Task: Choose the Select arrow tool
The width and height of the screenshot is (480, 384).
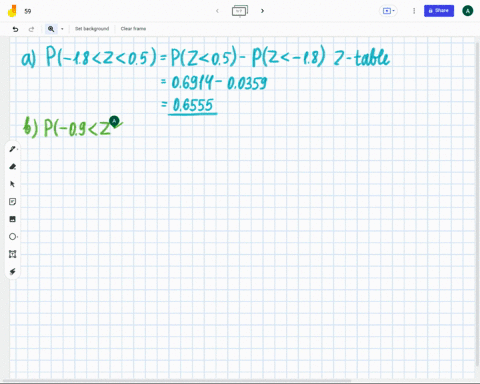Action: [13, 184]
